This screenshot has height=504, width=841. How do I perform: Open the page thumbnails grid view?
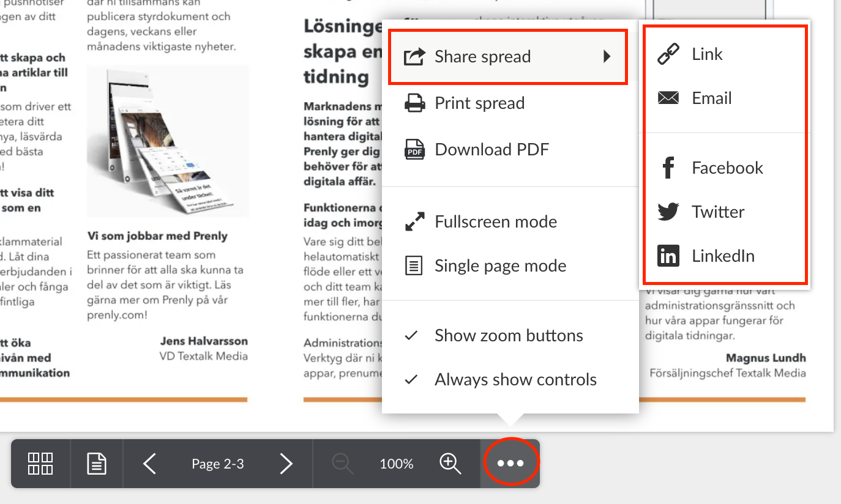point(40,464)
